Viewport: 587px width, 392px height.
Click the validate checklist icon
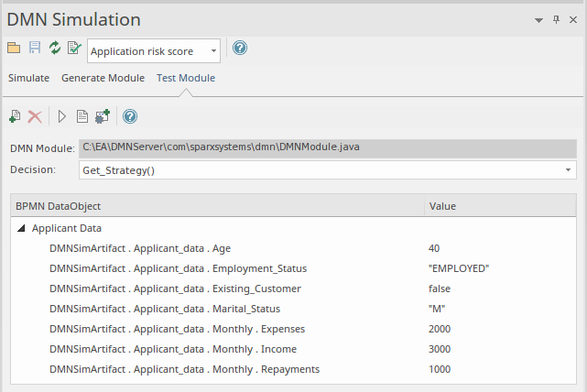point(74,49)
